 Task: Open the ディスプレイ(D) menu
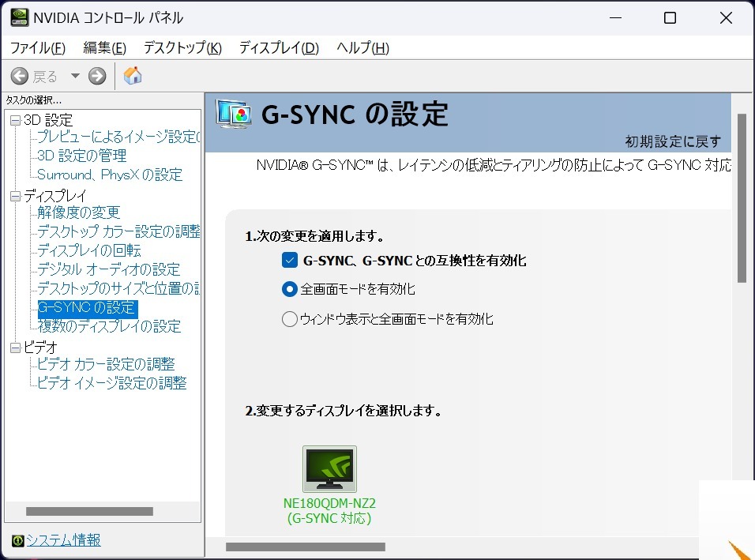279,47
